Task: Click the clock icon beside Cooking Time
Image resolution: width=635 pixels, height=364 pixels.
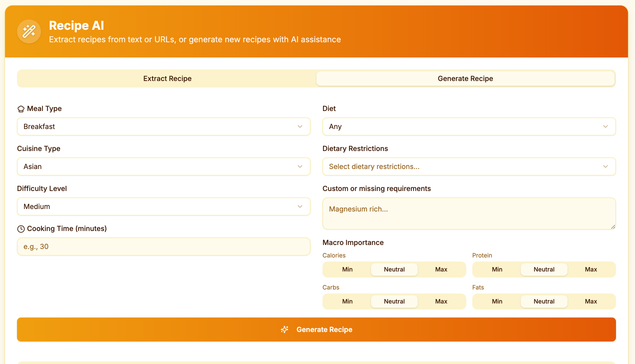Action: 21,229
